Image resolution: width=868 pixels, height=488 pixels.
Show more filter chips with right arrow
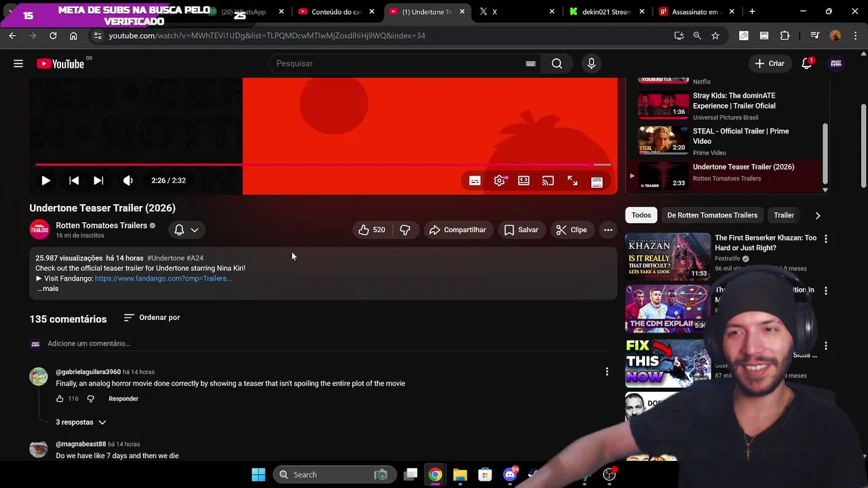pos(818,215)
